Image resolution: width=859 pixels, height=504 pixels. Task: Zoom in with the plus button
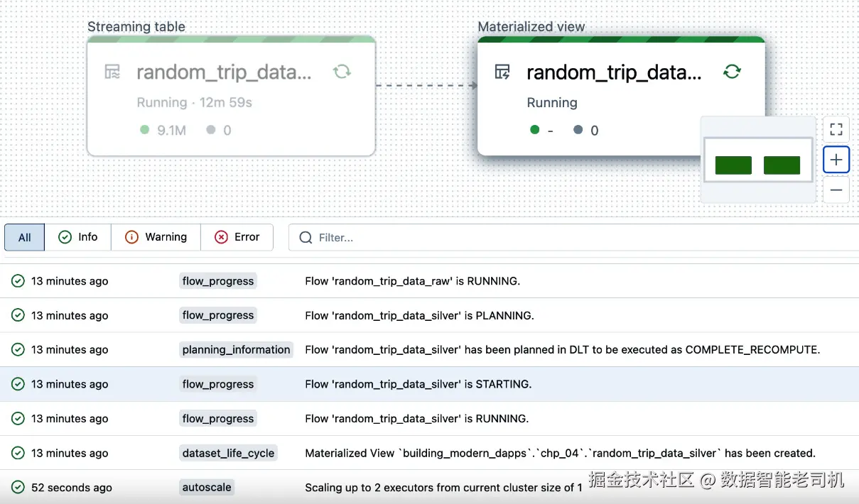(836, 160)
